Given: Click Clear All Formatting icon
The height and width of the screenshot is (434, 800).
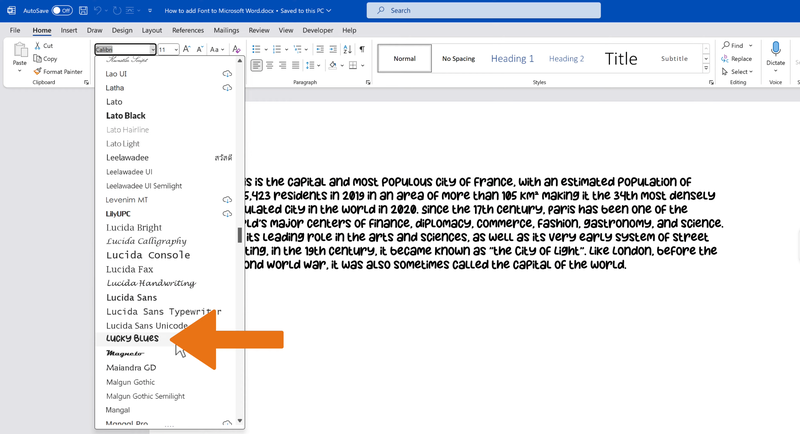Looking at the screenshot, I should coord(236,49).
